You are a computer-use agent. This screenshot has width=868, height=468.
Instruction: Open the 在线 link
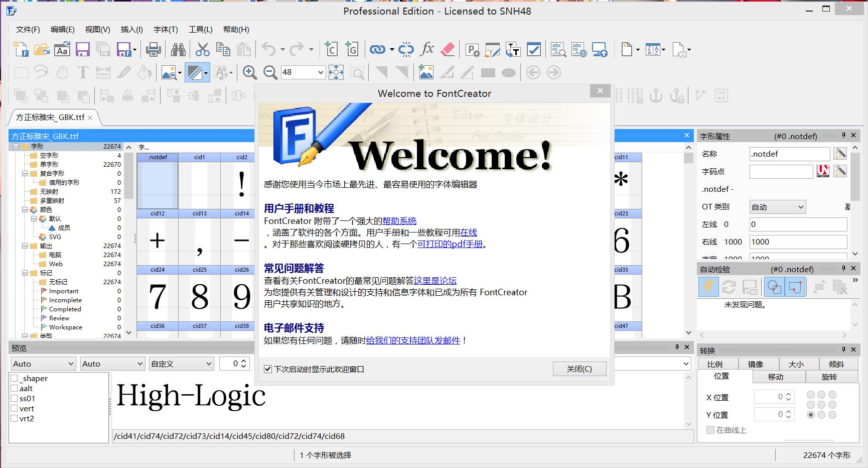[469, 232]
